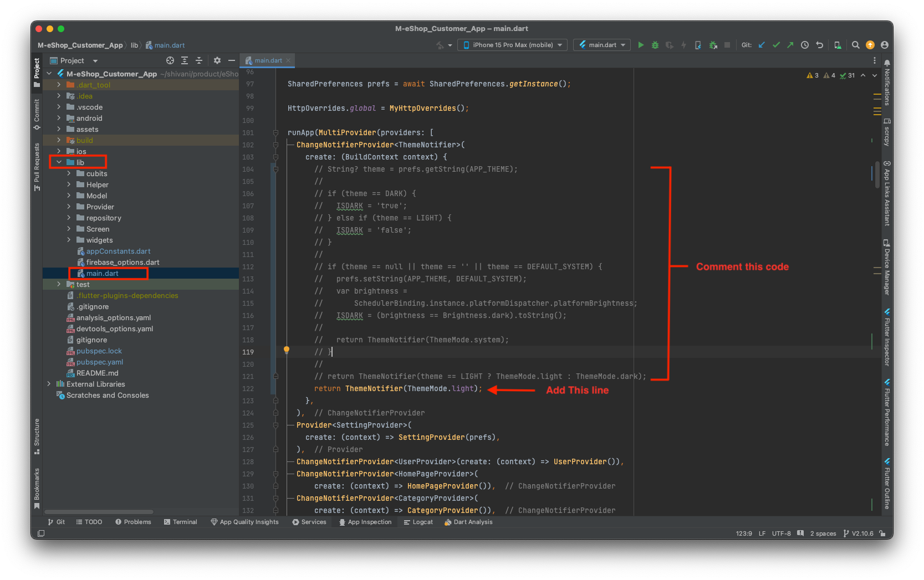Jump to previous highlighted error arrow
This screenshot has width=924, height=580.
(x=863, y=75)
